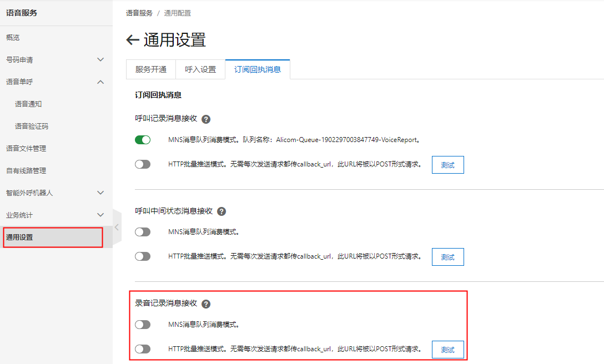This screenshot has height=364, width=604.
Task: Click 测试 button under 呼叫中间状态消息接收
Action: click(x=447, y=257)
